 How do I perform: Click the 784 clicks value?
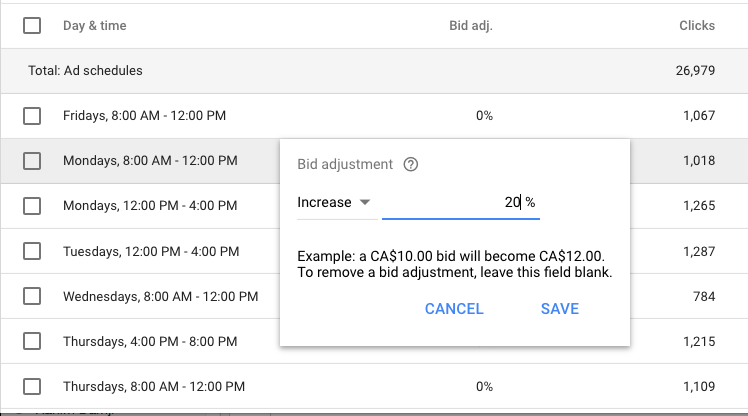point(704,296)
